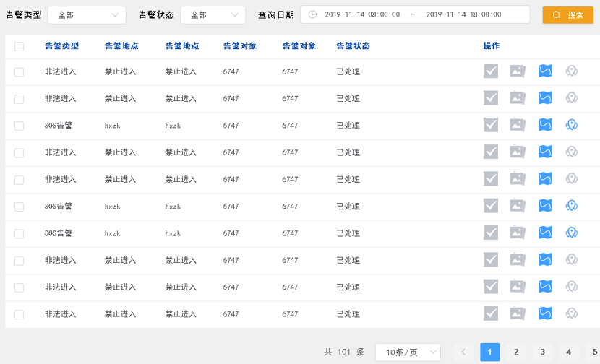Open map track icon in last row
The image size is (600, 364).
coord(545,314)
